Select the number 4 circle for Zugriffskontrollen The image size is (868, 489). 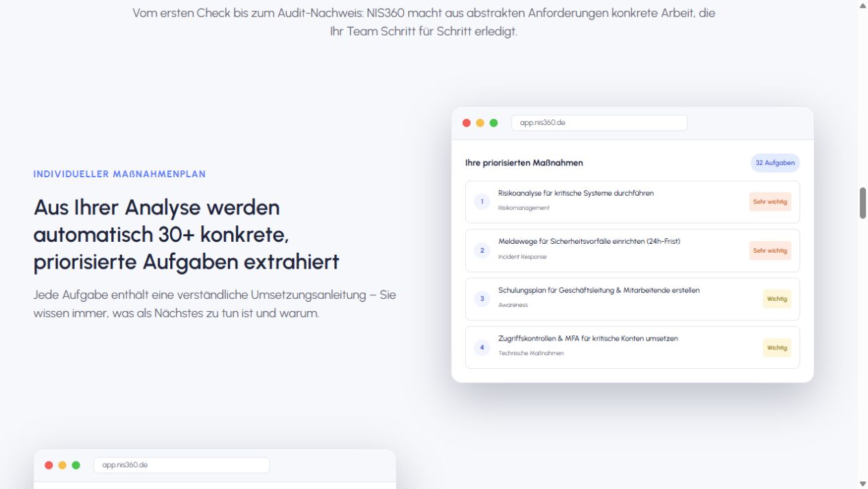coord(482,348)
